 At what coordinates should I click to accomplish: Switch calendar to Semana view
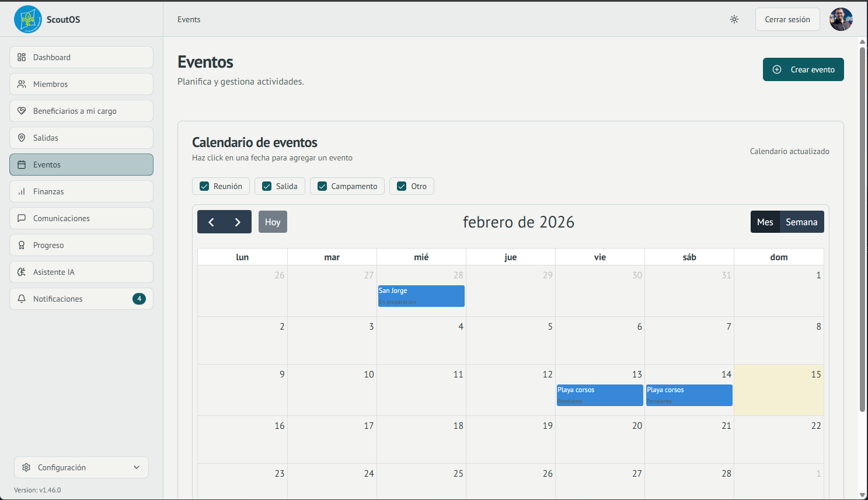(x=801, y=222)
